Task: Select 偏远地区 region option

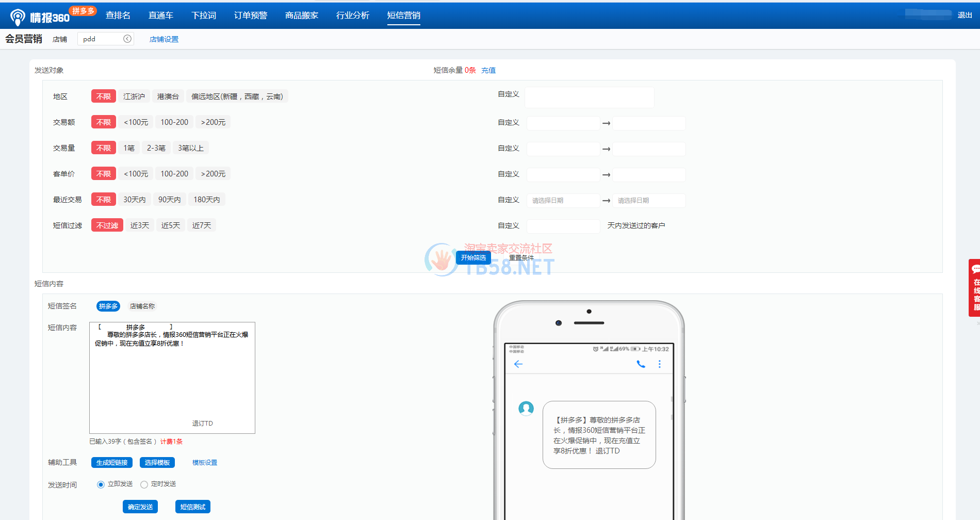Action: click(237, 96)
